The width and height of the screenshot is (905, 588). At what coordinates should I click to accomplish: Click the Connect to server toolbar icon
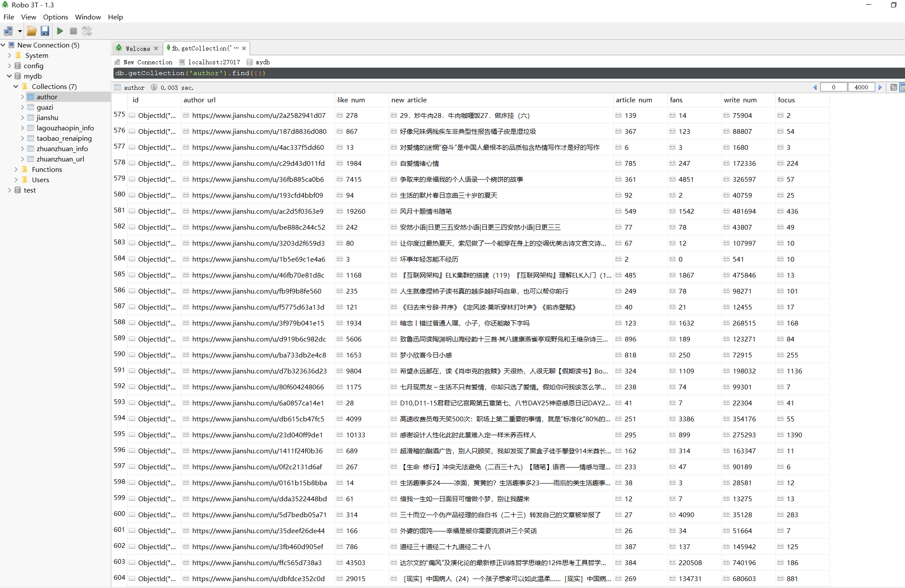[8, 31]
